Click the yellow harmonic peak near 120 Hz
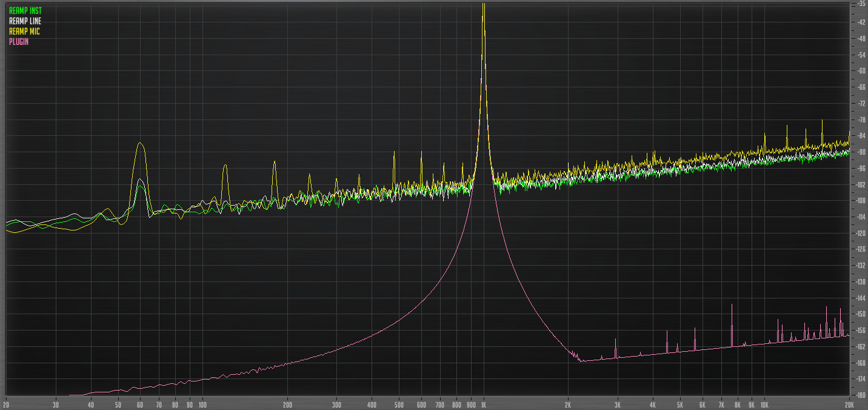The height and width of the screenshot is (410, 868). coord(225,166)
